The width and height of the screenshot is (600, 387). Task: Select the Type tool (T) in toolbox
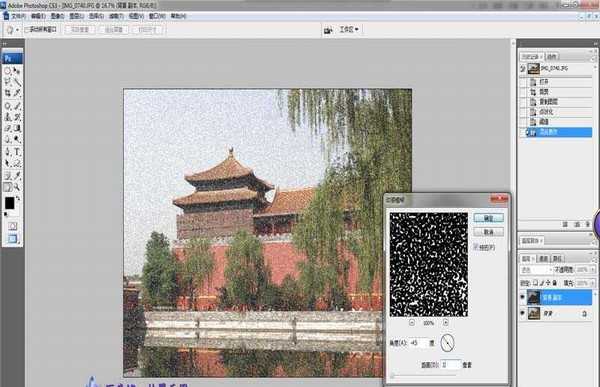pos(17,152)
